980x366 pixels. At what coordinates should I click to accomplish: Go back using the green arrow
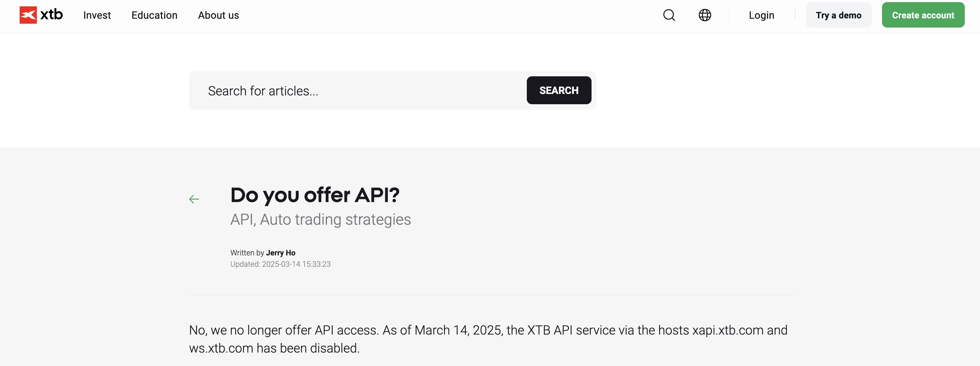coord(194,199)
